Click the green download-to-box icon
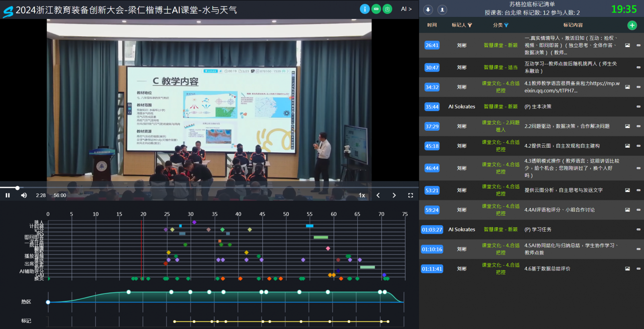Viewport: 644px width, 329px height. pos(387,9)
